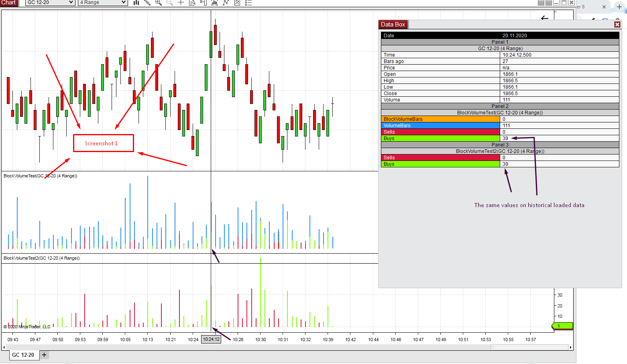The width and height of the screenshot is (627, 364).
Task: Click the red Sells row in Panel 3
Action: (441, 158)
